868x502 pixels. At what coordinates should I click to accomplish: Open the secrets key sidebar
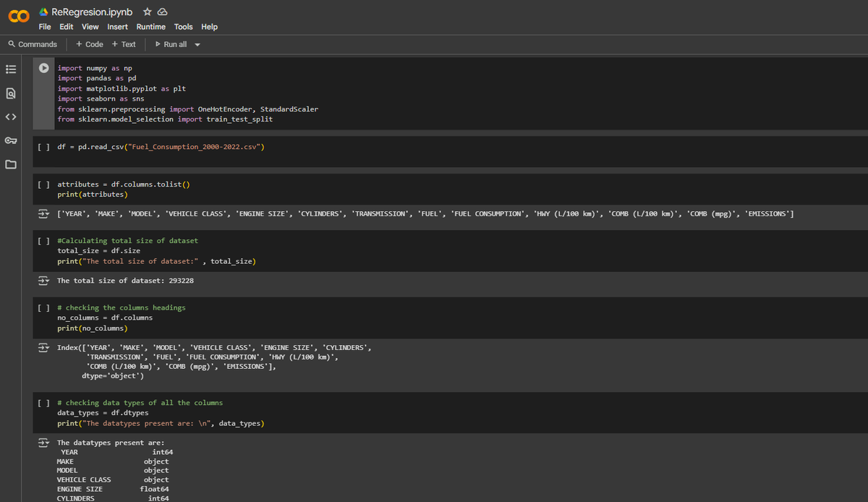coord(10,140)
